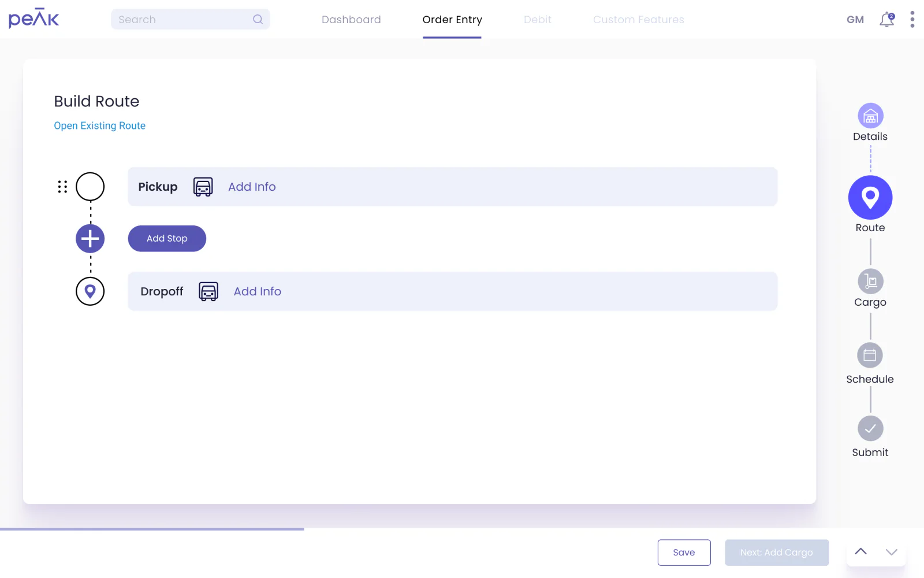Select the Dropoff location pin marker
The image size is (924, 578).
tap(90, 291)
